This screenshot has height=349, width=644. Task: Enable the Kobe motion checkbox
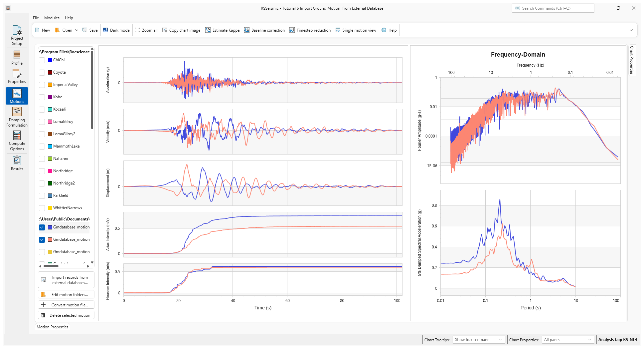pos(42,97)
